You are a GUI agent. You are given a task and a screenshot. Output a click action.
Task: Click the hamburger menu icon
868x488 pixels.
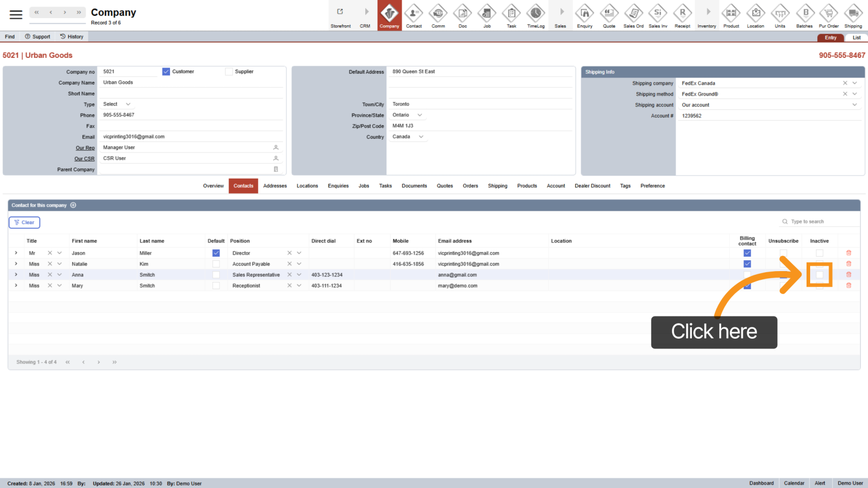[16, 14]
